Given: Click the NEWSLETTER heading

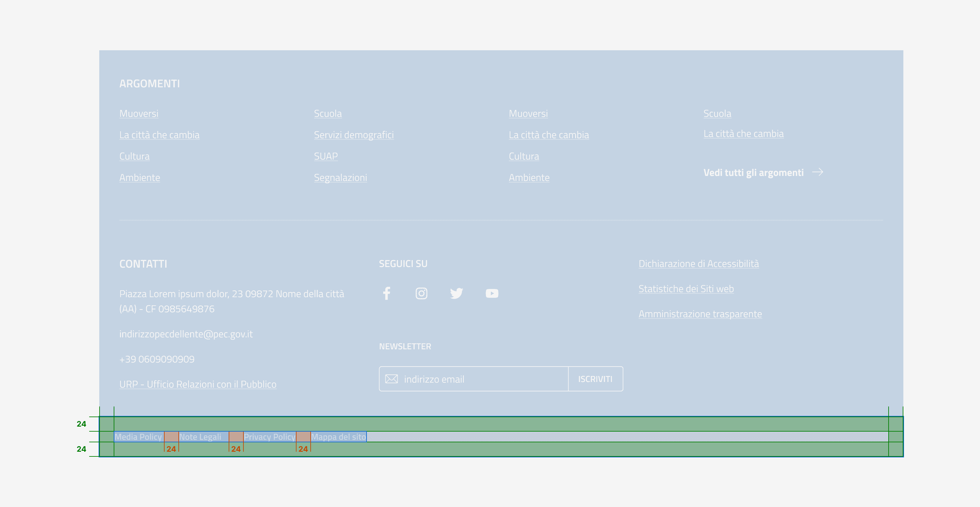Looking at the screenshot, I should (x=405, y=346).
